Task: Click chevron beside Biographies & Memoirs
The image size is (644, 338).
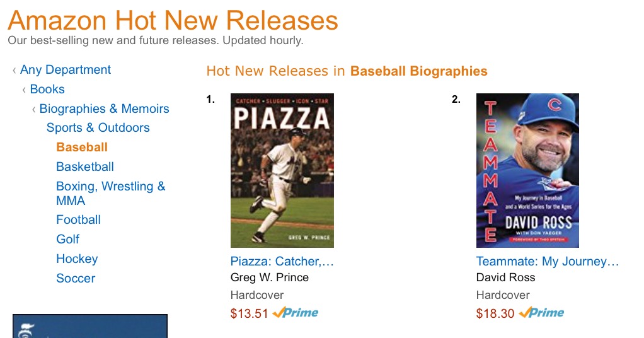Action: pyautogui.click(x=34, y=110)
